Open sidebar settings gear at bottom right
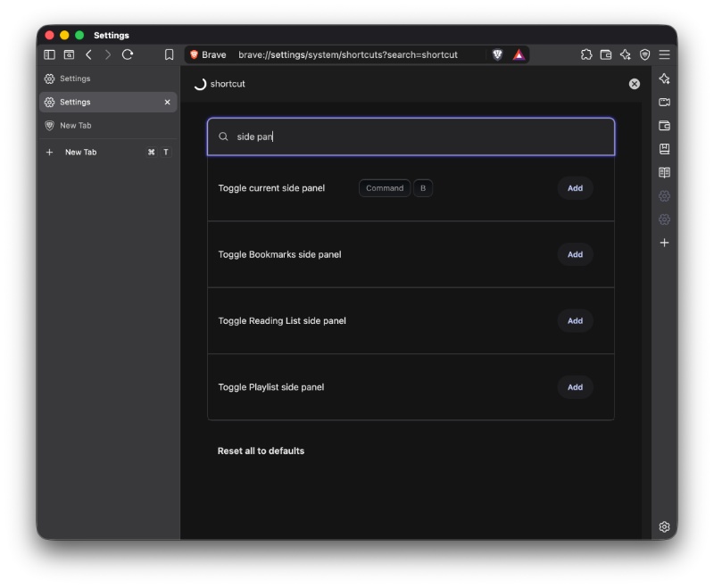 click(664, 526)
